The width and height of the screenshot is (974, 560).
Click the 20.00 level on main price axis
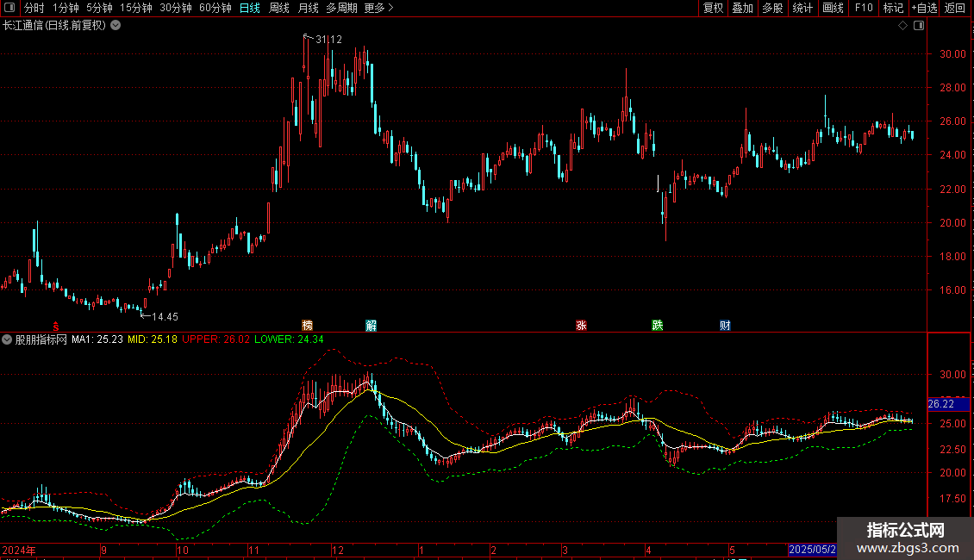pyautogui.click(x=952, y=223)
